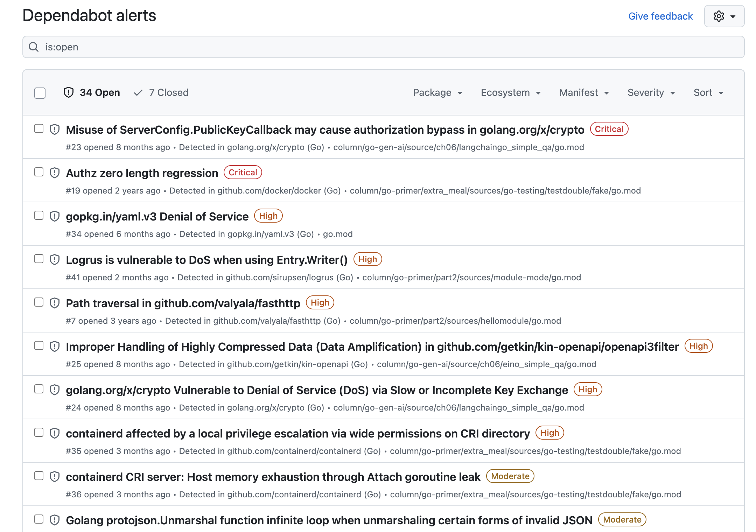Click shield icon beside 34 Open
Screen dimensions: 756x532
69,92
